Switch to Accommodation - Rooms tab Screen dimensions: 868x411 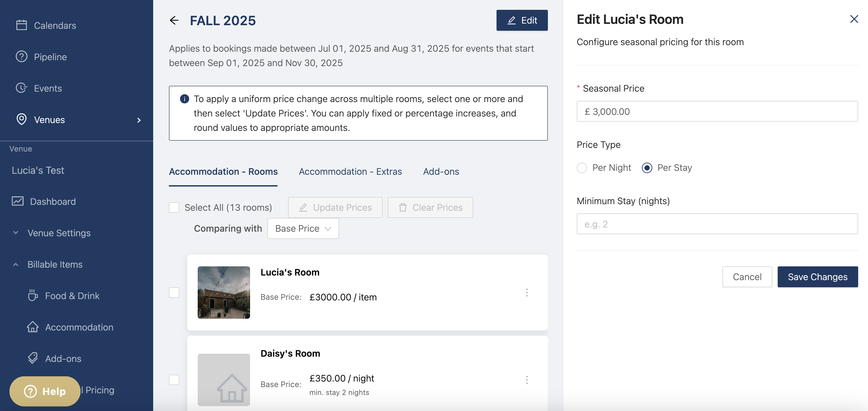(223, 171)
